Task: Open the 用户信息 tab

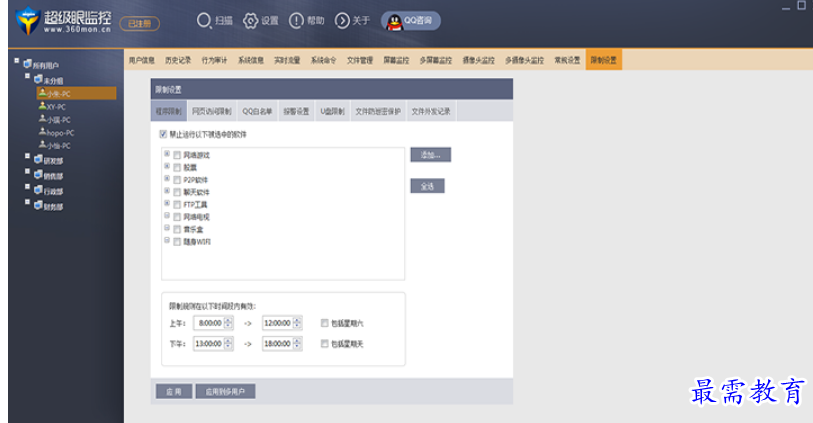Action: point(142,61)
